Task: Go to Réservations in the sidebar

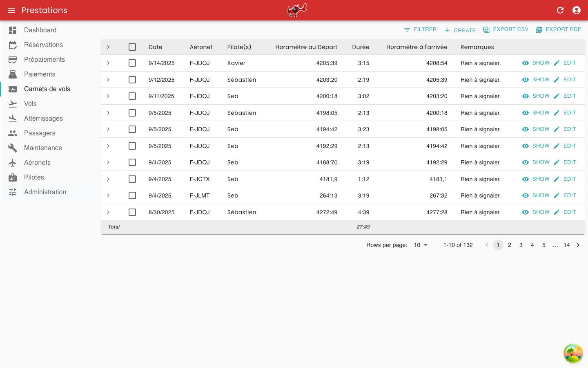Action: [x=43, y=45]
